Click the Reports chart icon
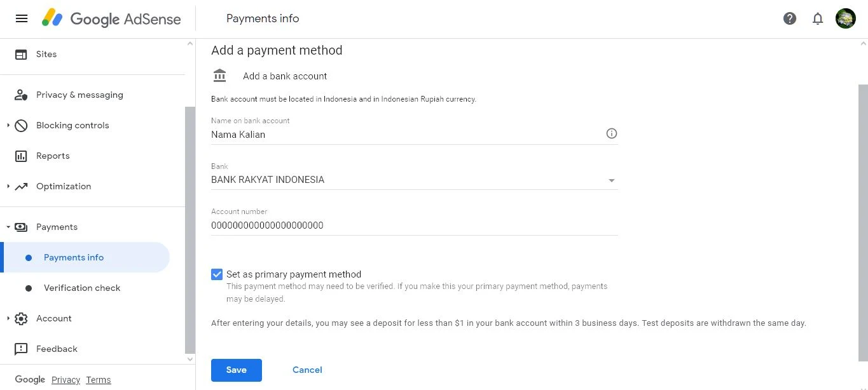868x390 pixels. 21,156
